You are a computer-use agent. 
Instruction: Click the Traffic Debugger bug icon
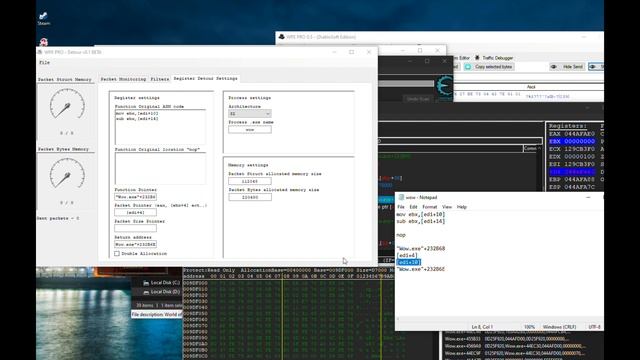pyautogui.click(x=477, y=58)
